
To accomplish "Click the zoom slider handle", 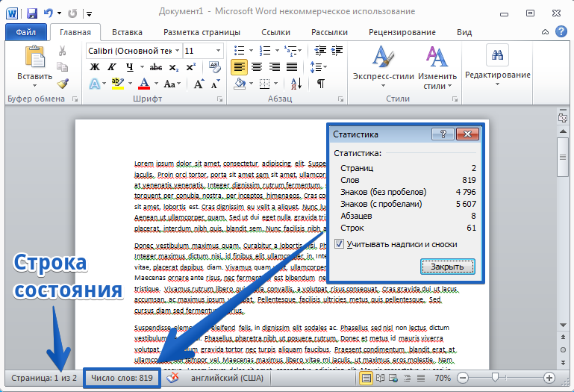I will (495, 377).
